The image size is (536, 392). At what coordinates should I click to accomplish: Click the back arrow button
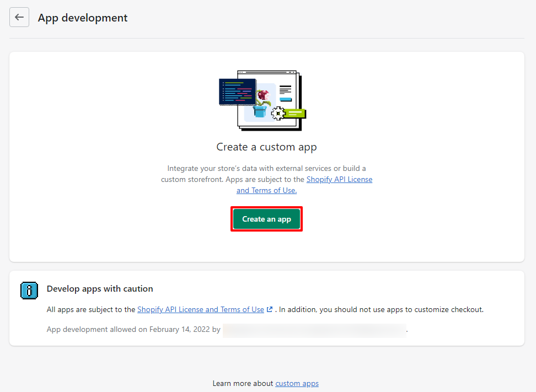tap(19, 17)
